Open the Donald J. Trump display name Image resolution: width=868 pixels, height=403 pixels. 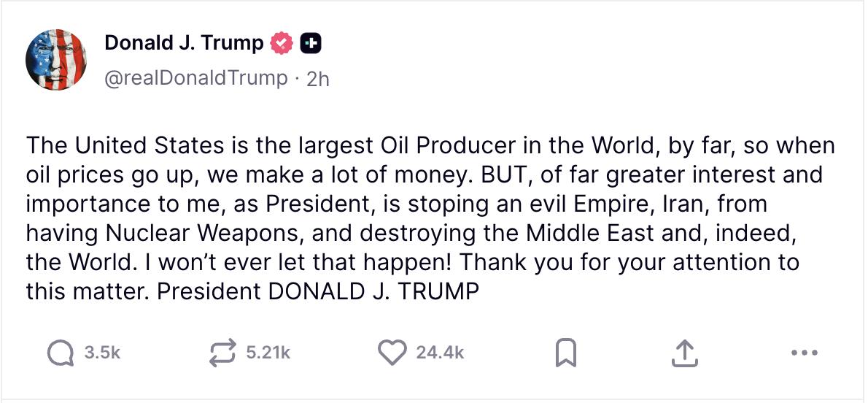184,44
